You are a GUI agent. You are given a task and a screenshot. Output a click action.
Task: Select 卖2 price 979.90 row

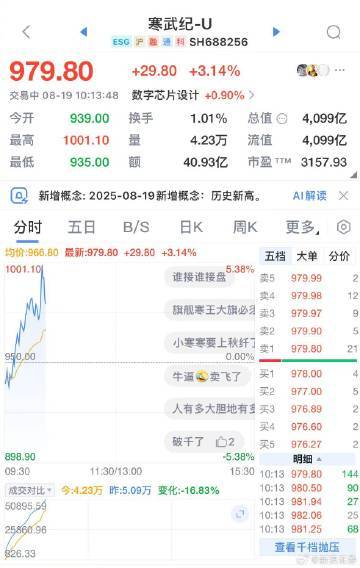pos(309,331)
